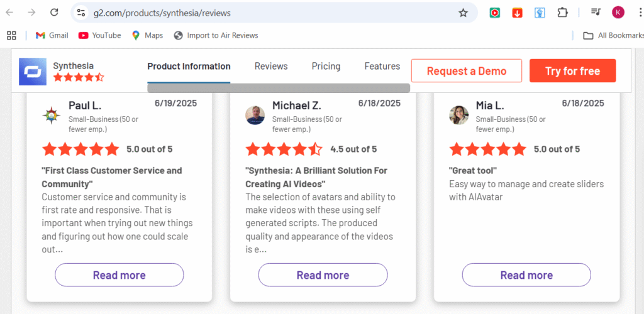Viewport: 644px width, 314px height.
Task: Read more of Michael Z.'s review
Action: 323,274
